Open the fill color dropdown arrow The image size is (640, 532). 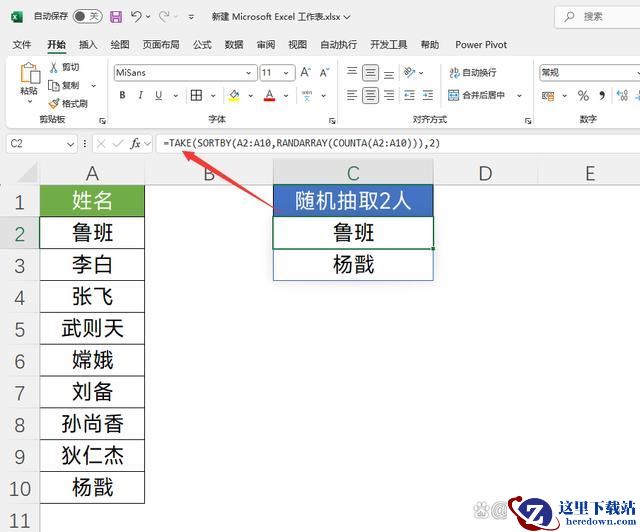(251, 96)
